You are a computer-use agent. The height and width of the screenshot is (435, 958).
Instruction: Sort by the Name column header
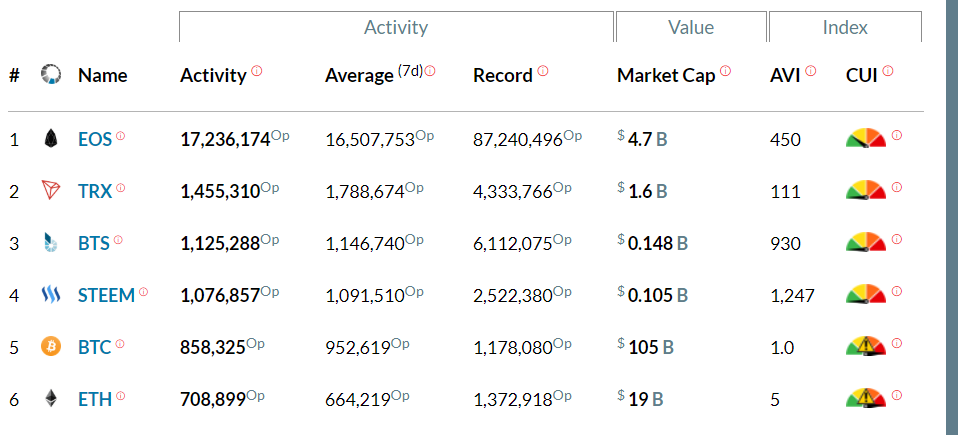point(103,75)
